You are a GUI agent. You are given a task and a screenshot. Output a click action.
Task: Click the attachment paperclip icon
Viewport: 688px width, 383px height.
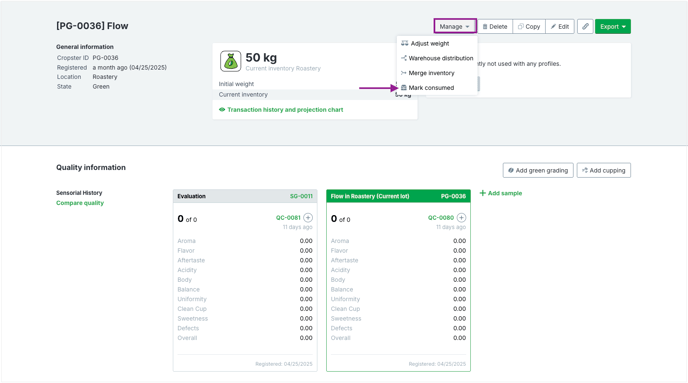(x=585, y=26)
